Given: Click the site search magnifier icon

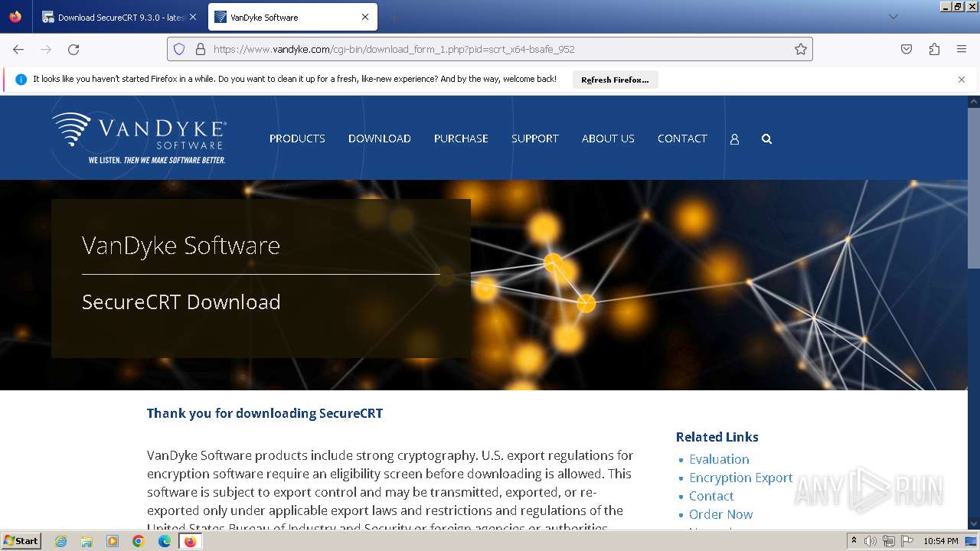Looking at the screenshot, I should pyautogui.click(x=766, y=139).
